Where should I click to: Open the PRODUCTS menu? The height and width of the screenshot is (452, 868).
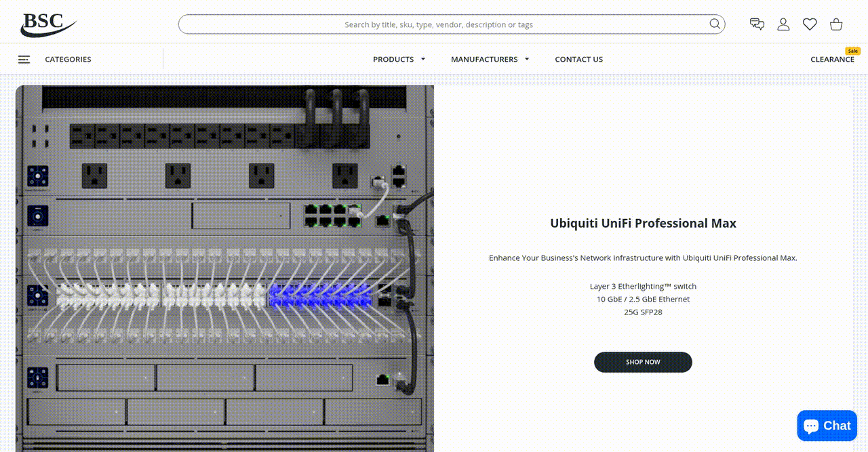click(393, 60)
